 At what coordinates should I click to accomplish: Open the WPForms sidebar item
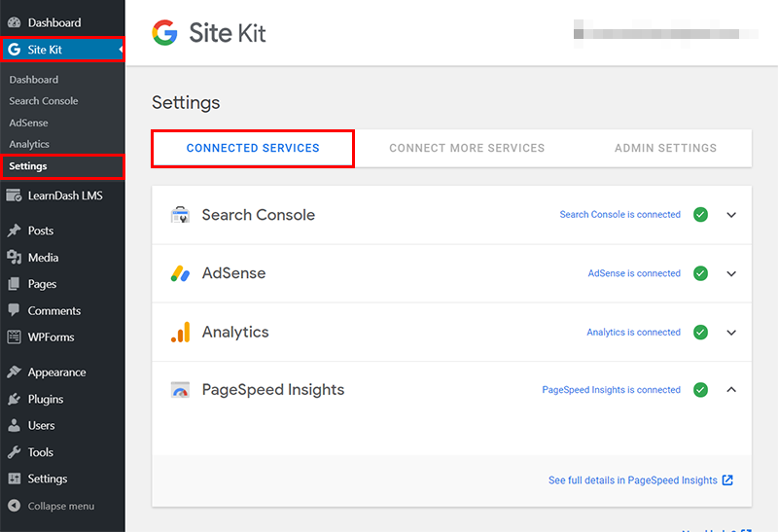(51, 337)
